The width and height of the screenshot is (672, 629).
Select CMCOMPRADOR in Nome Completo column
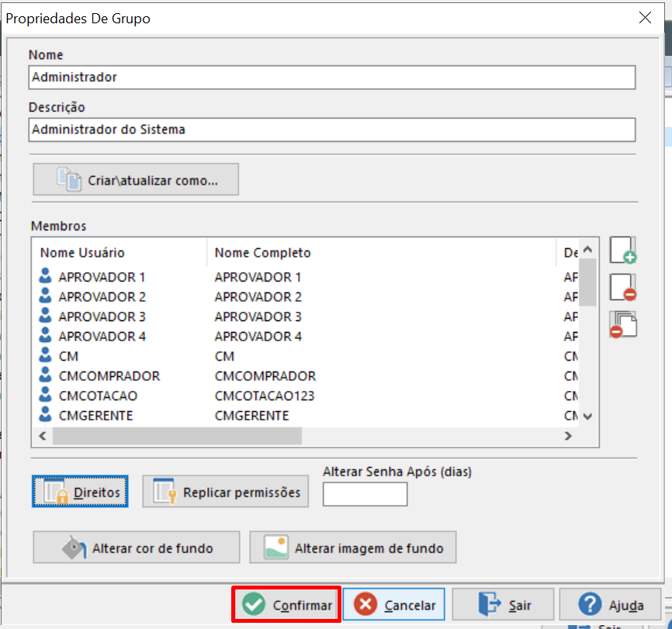[x=265, y=376]
